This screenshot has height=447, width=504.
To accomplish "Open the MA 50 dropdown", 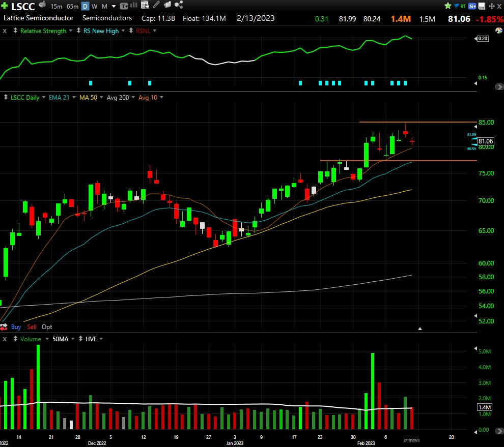I will point(102,97).
